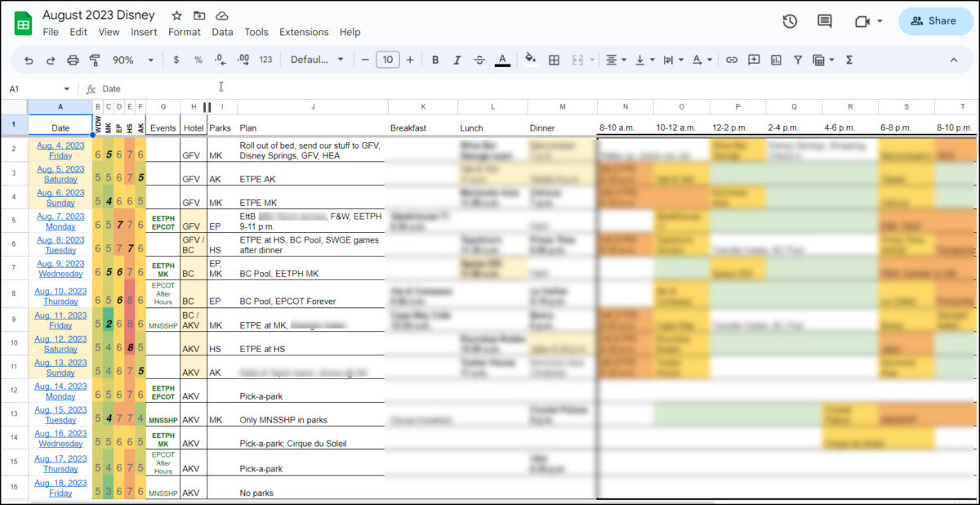The height and width of the screenshot is (505, 980).
Task: Open the A1 name box dropdown
Action: pos(66,88)
